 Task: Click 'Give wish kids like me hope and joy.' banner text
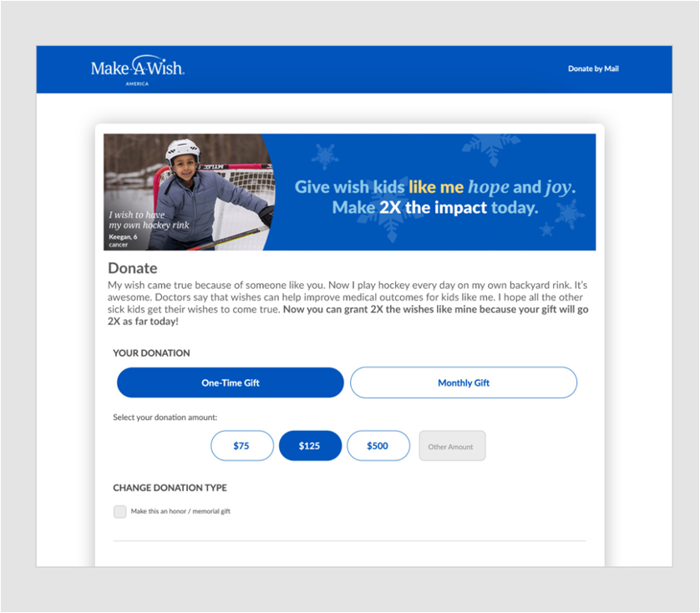435,187
